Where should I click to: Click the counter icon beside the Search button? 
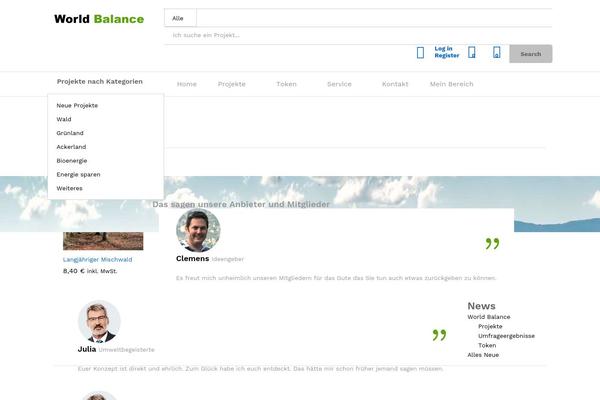click(496, 52)
